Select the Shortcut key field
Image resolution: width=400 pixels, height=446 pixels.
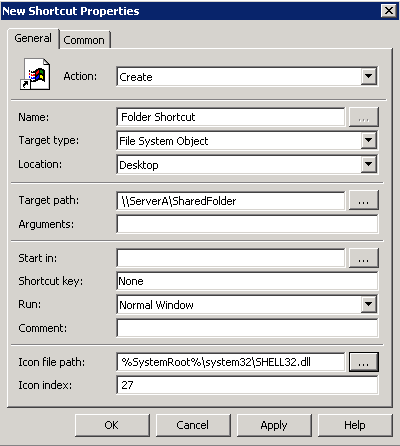click(x=247, y=281)
